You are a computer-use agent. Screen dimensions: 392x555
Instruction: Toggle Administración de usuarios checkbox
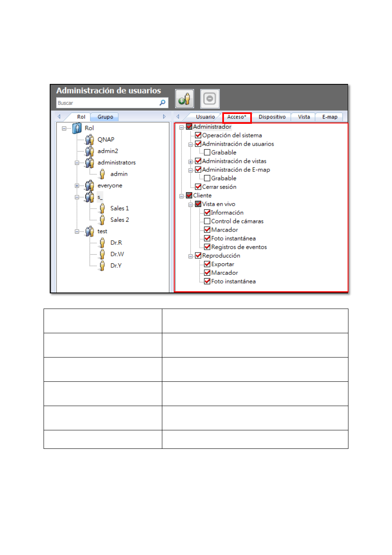tap(198, 144)
